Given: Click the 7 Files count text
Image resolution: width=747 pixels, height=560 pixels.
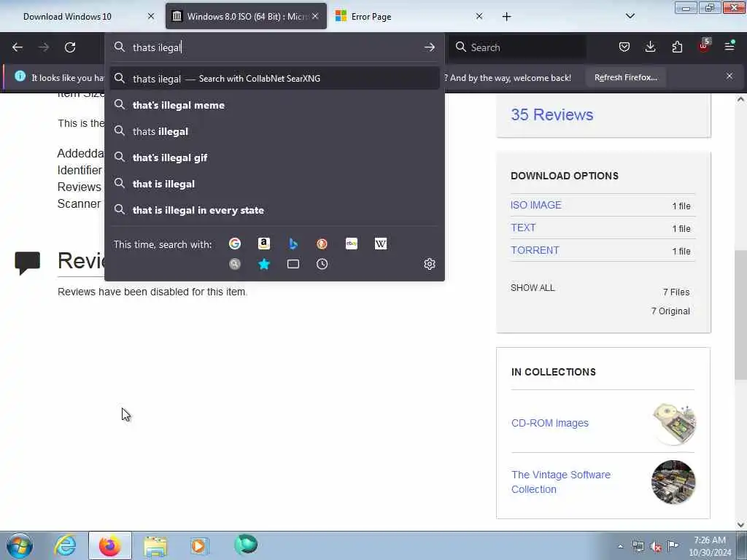Looking at the screenshot, I should coord(676,292).
